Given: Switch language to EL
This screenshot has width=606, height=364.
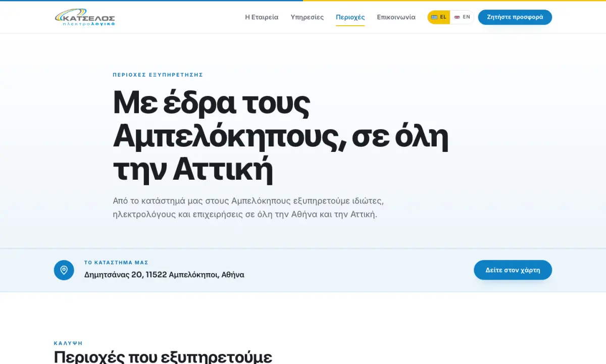Looking at the screenshot, I should 439,17.
